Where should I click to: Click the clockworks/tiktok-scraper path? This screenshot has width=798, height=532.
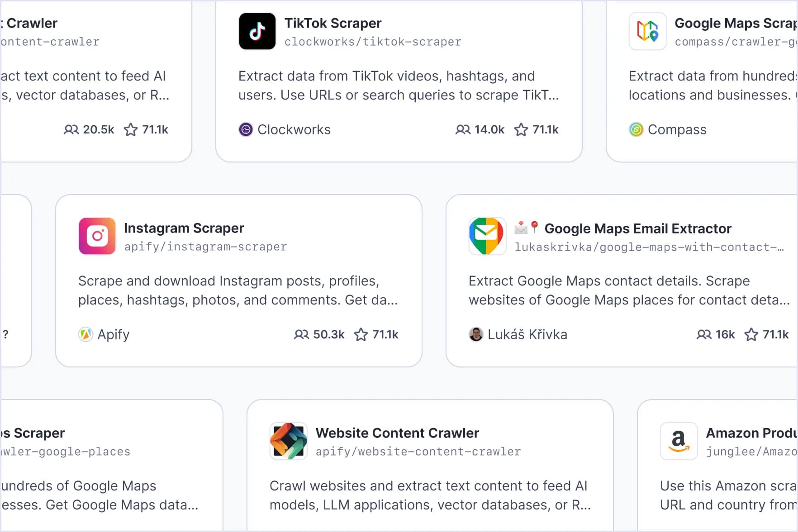coord(373,42)
